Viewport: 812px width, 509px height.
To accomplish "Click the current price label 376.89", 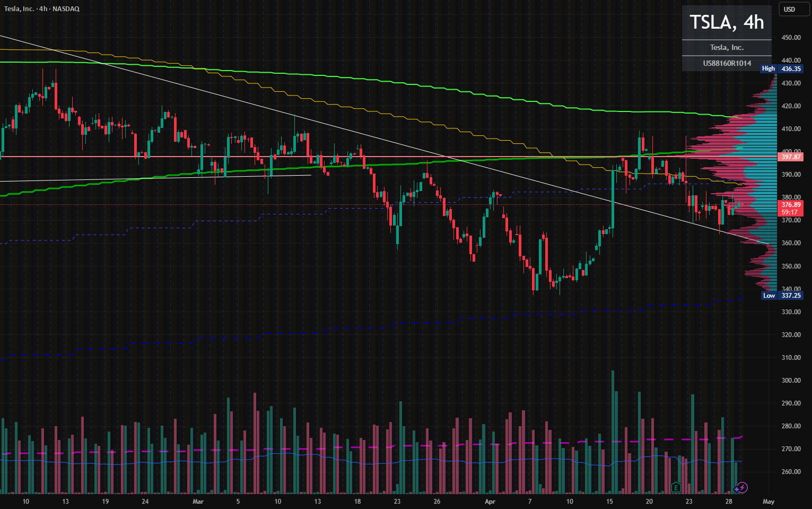I will 791,205.
